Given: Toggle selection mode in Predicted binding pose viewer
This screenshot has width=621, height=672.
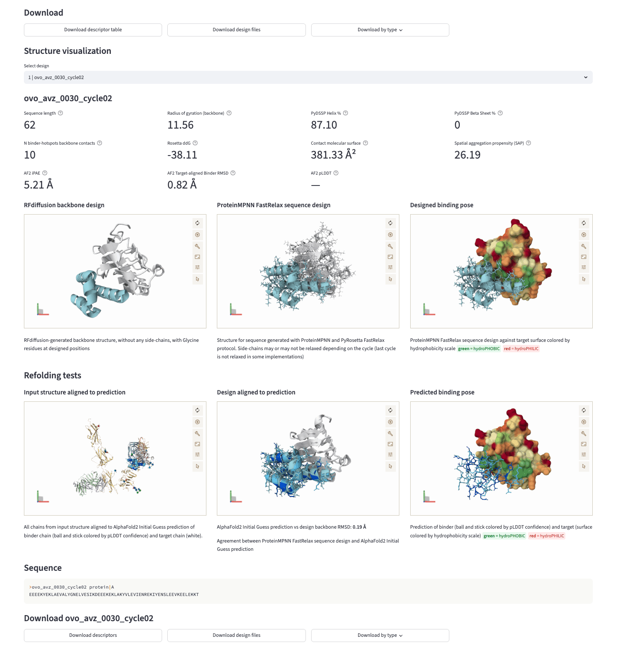Looking at the screenshot, I should pos(584,466).
